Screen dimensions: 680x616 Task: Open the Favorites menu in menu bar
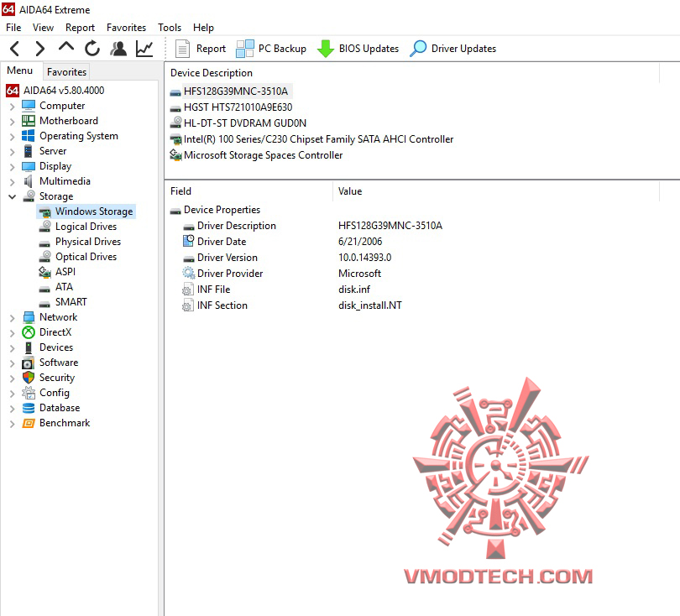pos(126,28)
